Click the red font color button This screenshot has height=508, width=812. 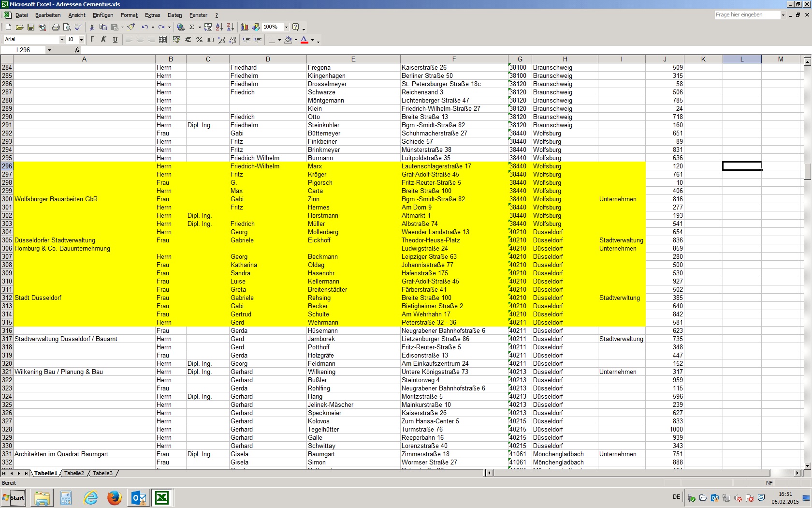click(x=304, y=40)
